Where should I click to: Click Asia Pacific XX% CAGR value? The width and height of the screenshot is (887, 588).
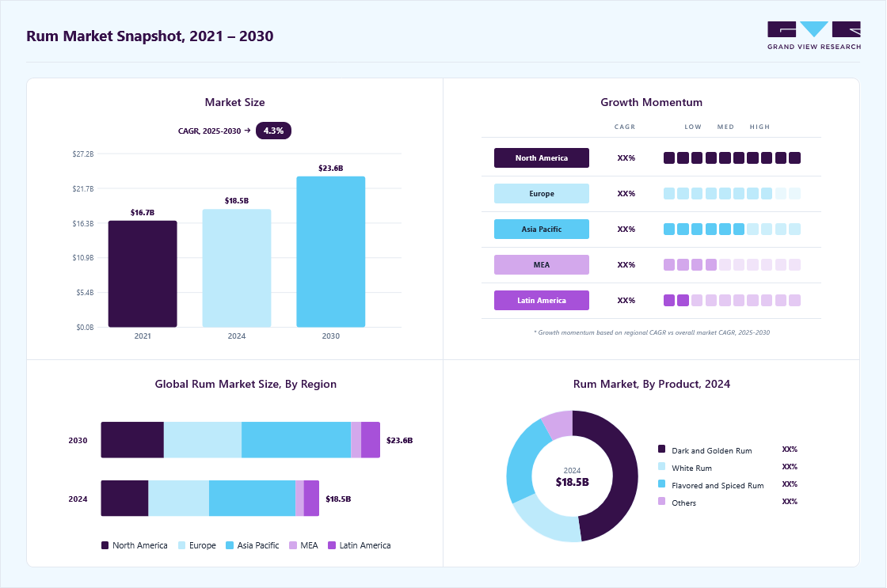pos(626,230)
